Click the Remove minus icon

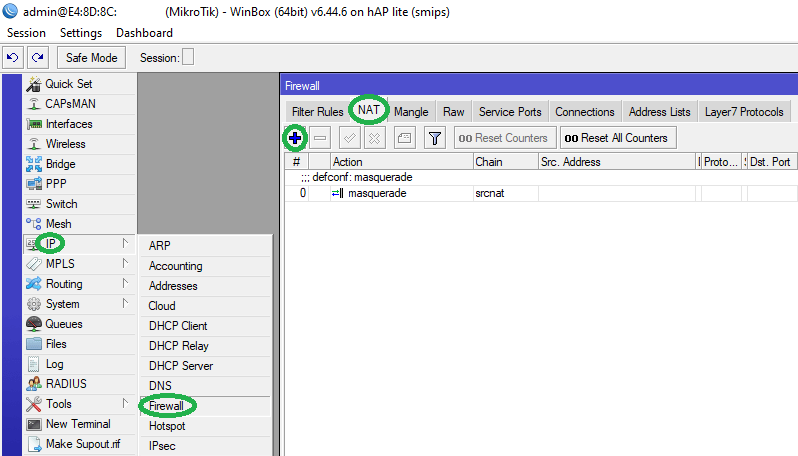[x=320, y=138]
